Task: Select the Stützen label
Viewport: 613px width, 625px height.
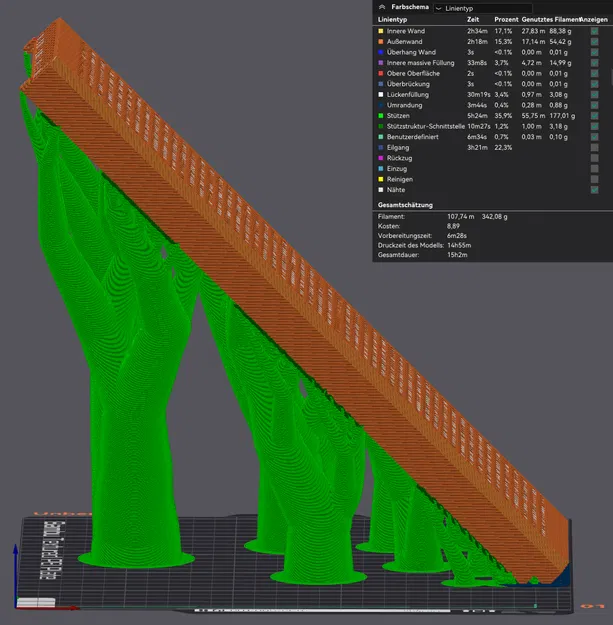Action: coord(398,116)
